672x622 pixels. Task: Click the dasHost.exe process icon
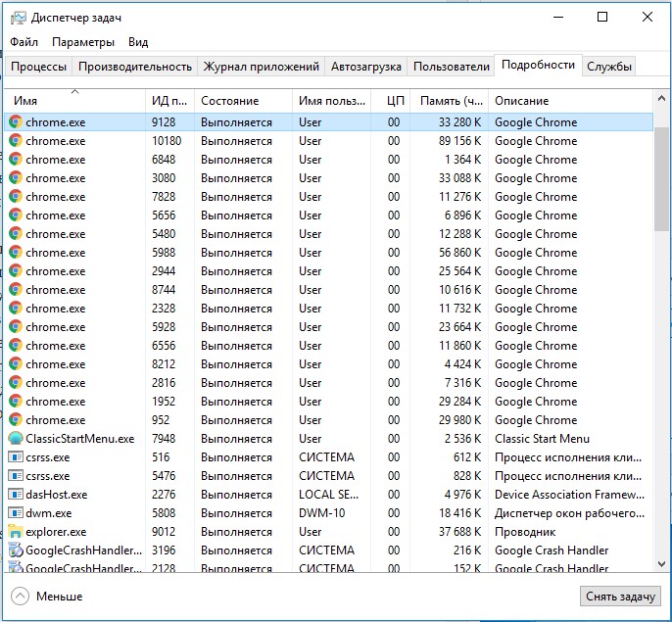(16, 495)
